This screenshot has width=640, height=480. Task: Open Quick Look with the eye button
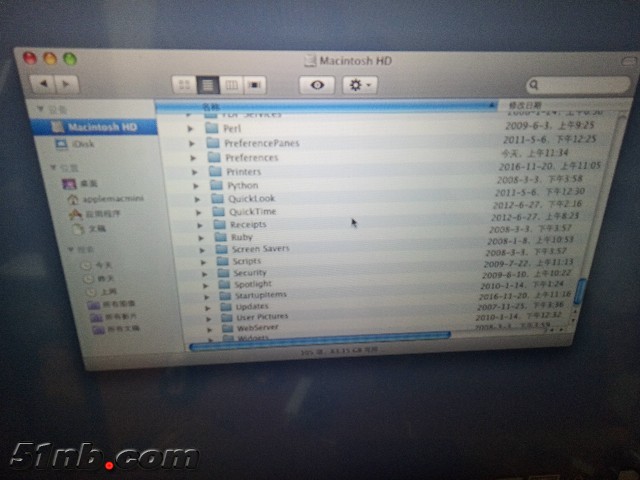(317, 85)
